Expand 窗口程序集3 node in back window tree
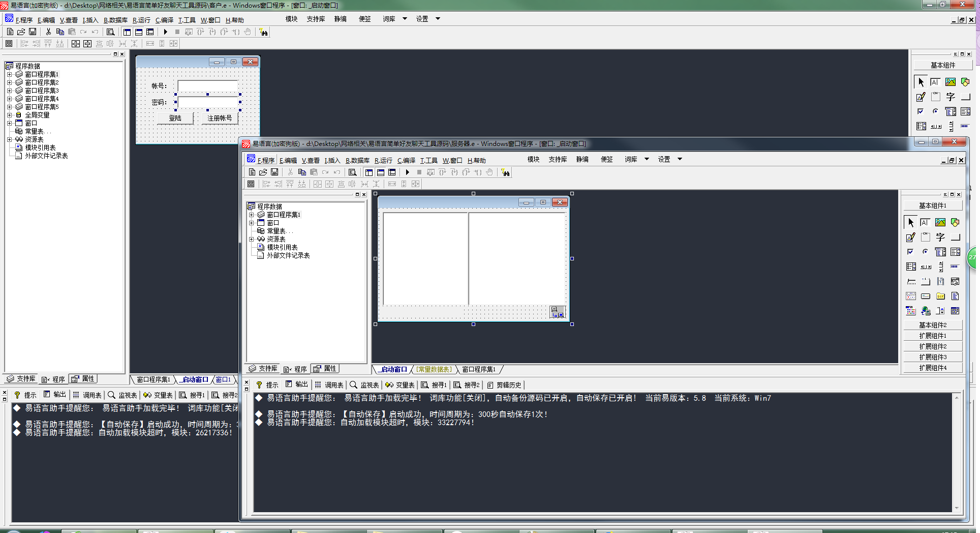Image resolution: width=980 pixels, height=533 pixels. tap(9, 91)
